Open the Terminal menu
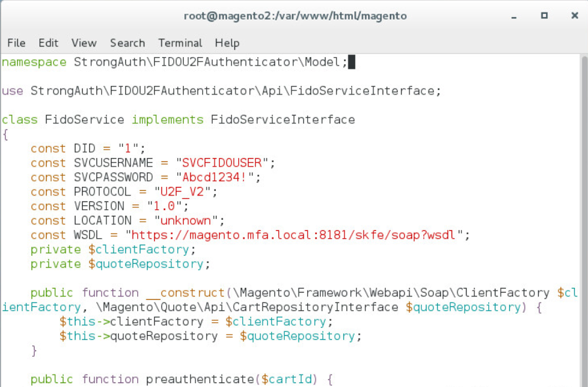Viewport: 588px width, 387px height. [180, 43]
